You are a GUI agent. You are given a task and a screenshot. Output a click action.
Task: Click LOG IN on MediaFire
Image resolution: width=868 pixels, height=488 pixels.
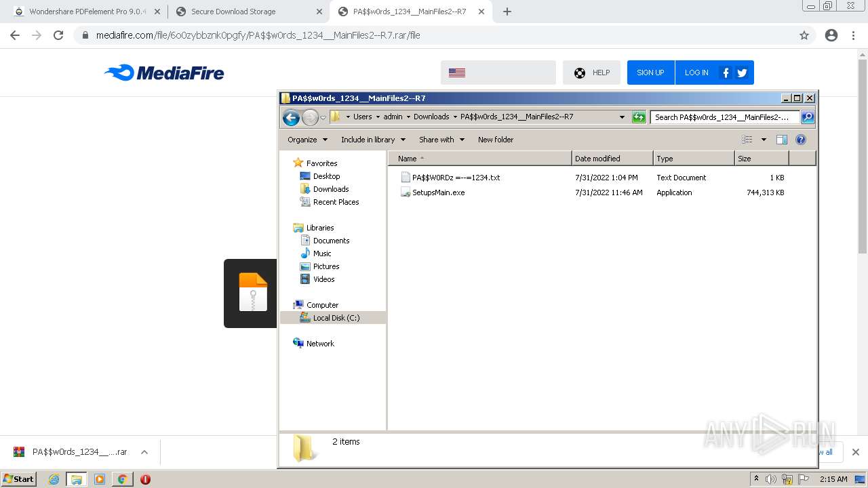(x=696, y=73)
